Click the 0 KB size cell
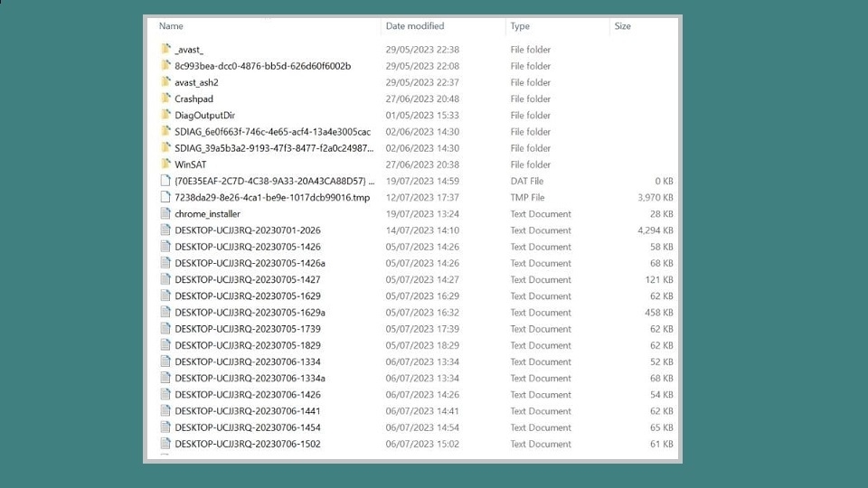 pos(664,181)
